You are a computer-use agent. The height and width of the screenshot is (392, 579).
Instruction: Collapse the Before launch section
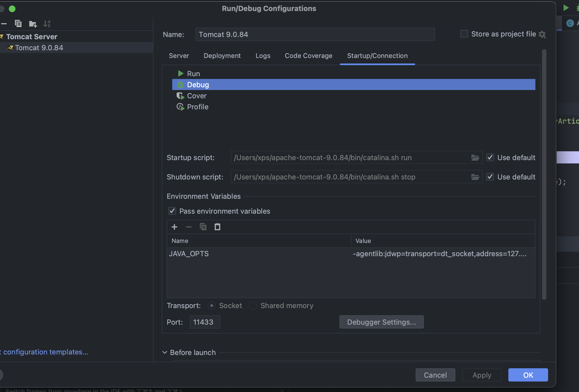pos(165,353)
